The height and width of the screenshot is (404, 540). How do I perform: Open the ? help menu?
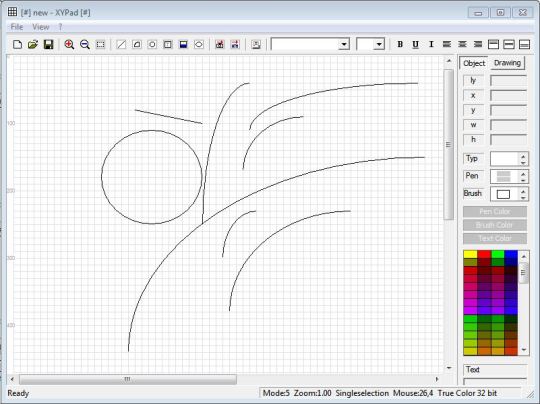60,27
